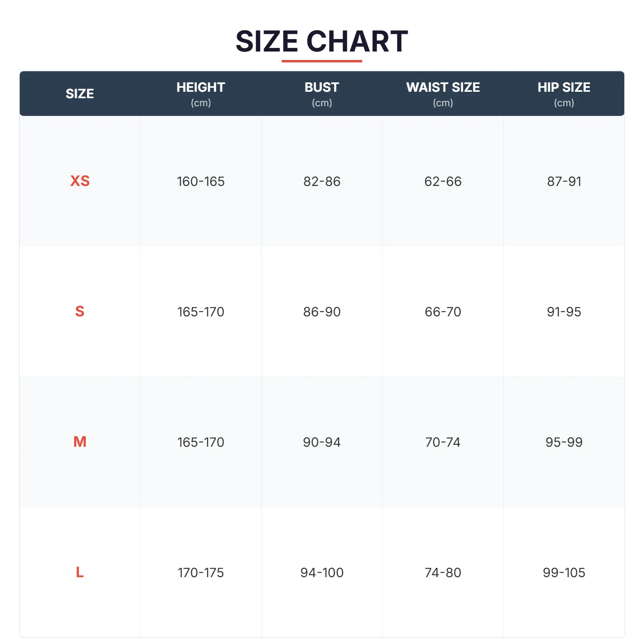The height and width of the screenshot is (644, 644).
Task: Click the 99-105 hip cell
Action: point(564,573)
